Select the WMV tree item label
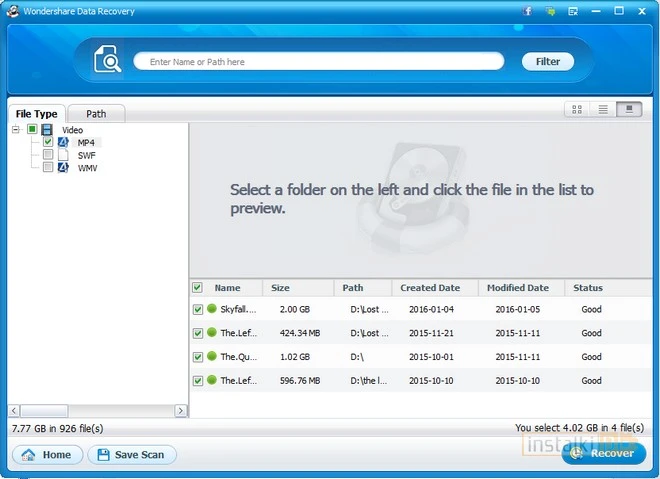 [87, 168]
